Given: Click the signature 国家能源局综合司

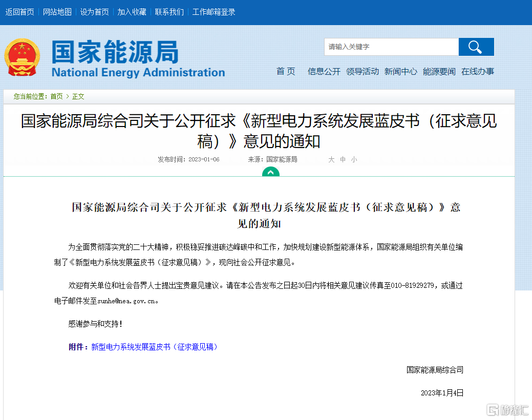Looking at the screenshot, I should click(x=435, y=370).
